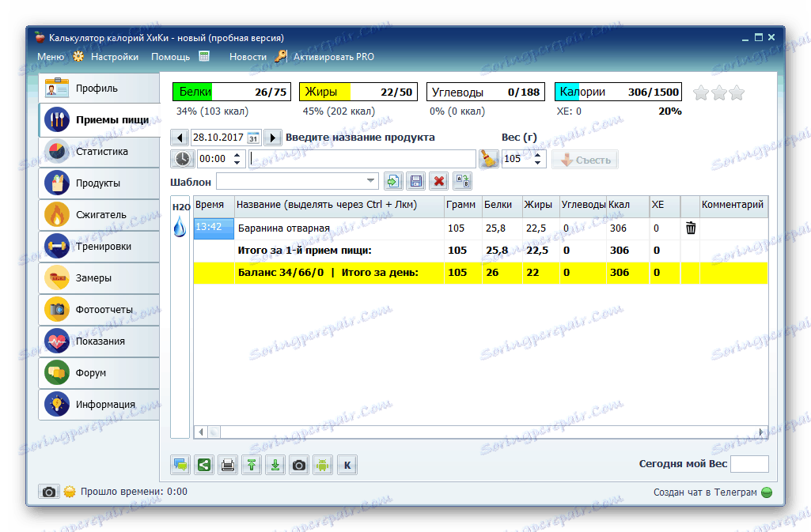
Task: Click the rename template icon
Action: (x=462, y=181)
